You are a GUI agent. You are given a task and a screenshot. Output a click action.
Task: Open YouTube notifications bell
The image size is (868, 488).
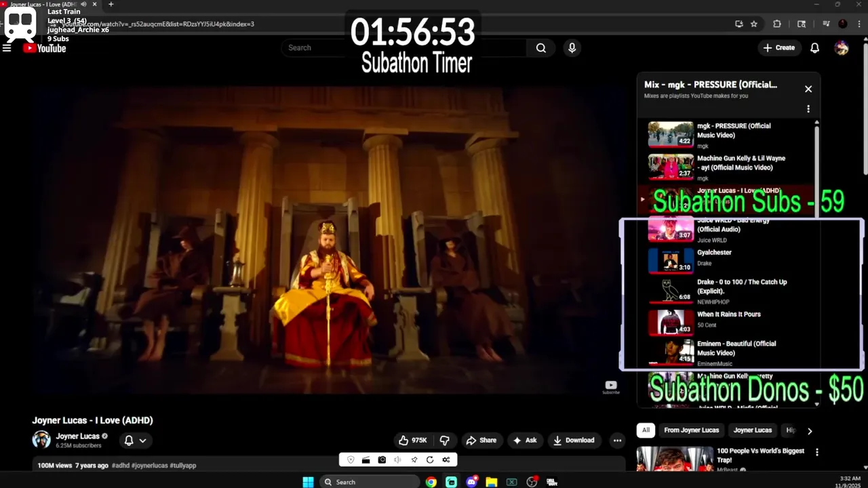click(x=815, y=48)
